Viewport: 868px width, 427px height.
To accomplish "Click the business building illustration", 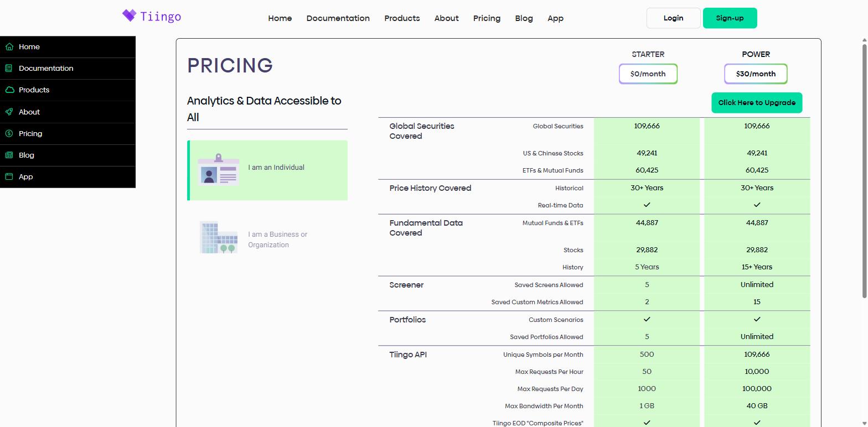I will [x=219, y=237].
